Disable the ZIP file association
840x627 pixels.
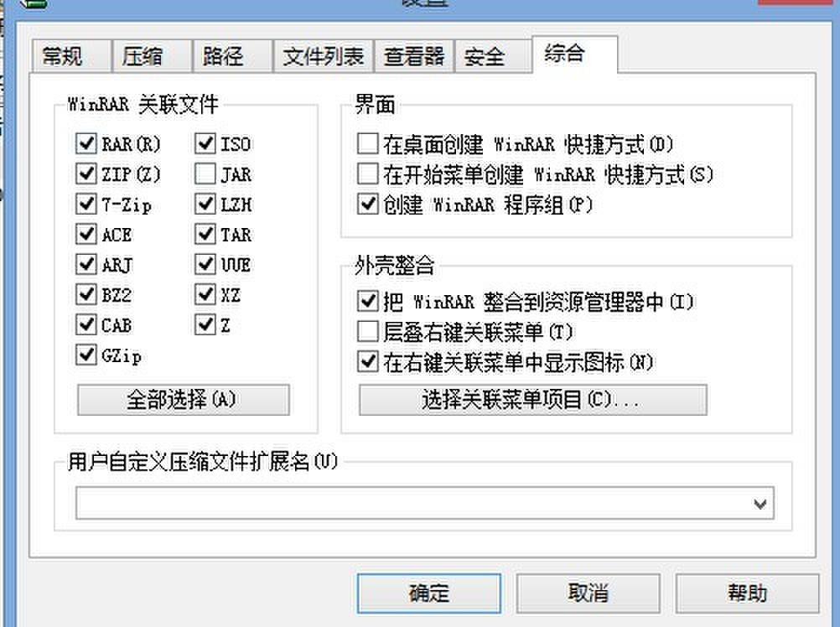point(86,174)
